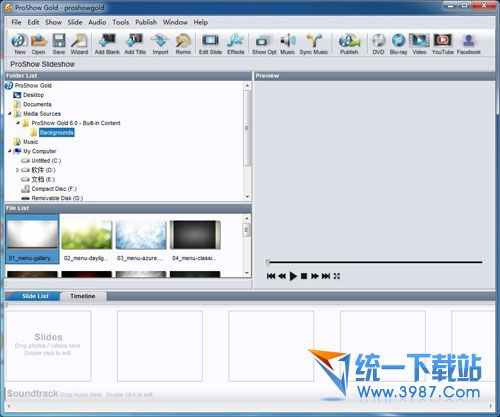Select the 02_menu-daylight thumbnail
Viewport: 500px width, 417px height.
tap(87, 239)
